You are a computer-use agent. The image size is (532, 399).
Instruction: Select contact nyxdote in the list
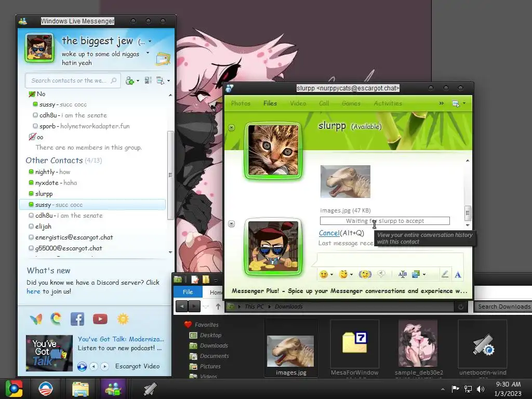point(91,182)
